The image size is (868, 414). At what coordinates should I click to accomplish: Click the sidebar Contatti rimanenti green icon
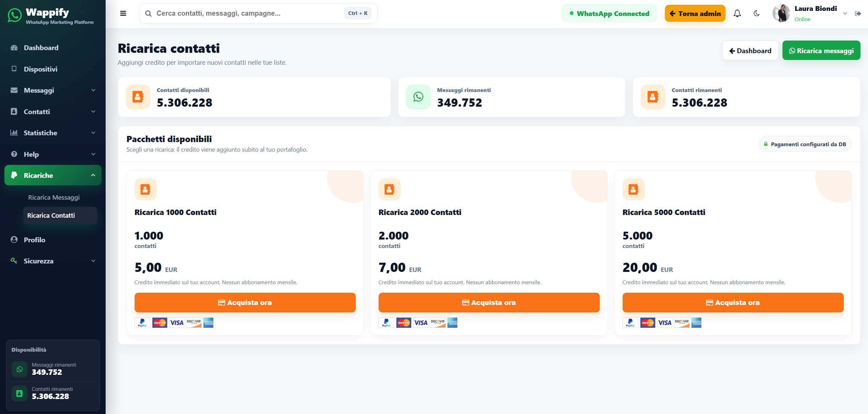(19, 393)
